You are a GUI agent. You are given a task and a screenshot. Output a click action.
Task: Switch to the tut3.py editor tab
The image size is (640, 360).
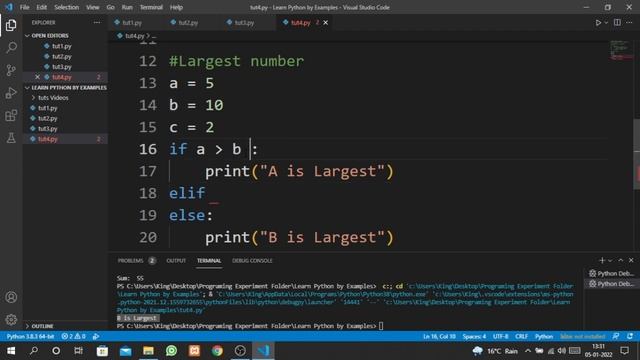(244, 23)
